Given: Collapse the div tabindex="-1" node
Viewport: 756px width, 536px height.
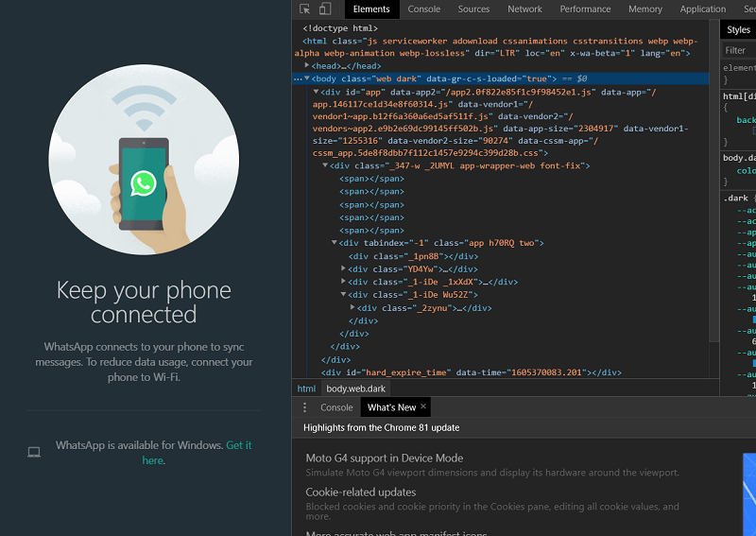Looking at the screenshot, I should point(335,243).
